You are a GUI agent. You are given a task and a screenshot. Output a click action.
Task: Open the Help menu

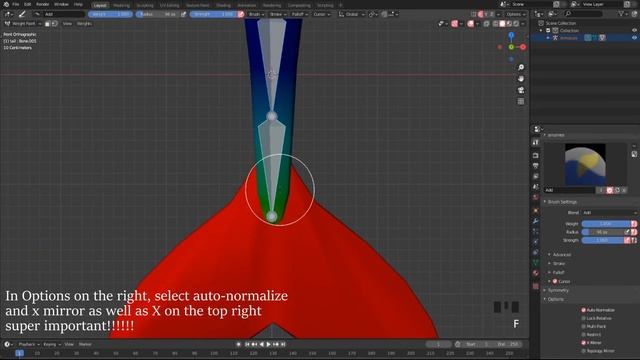78,4
